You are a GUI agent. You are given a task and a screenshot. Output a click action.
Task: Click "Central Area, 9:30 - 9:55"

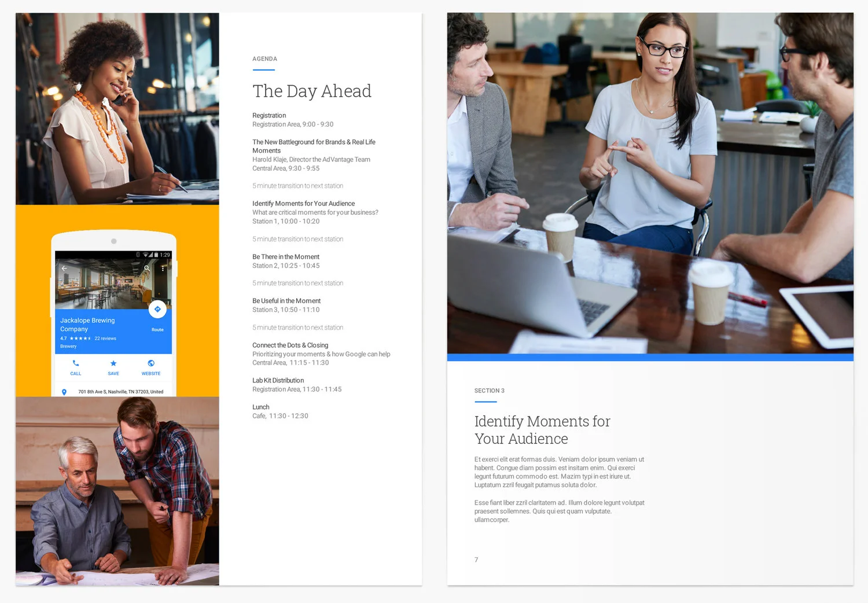(286, 168)
